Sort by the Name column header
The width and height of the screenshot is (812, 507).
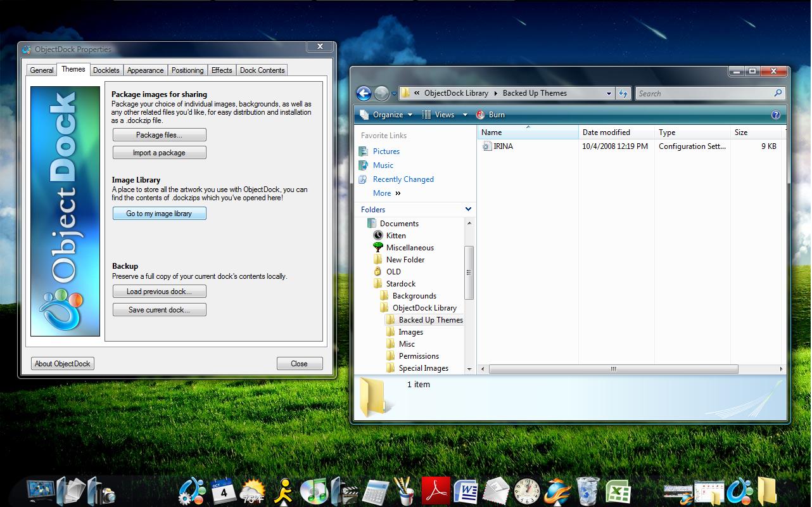tap(528, 132)
